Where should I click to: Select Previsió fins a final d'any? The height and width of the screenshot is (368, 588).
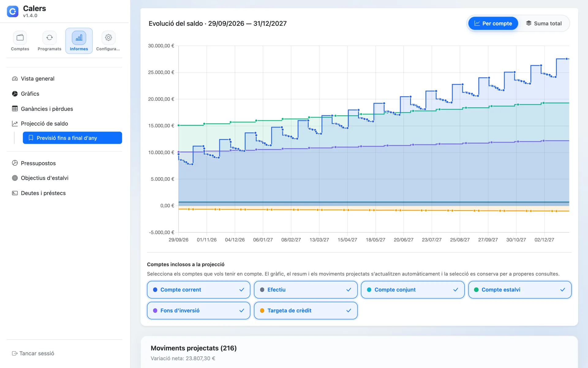72,138
